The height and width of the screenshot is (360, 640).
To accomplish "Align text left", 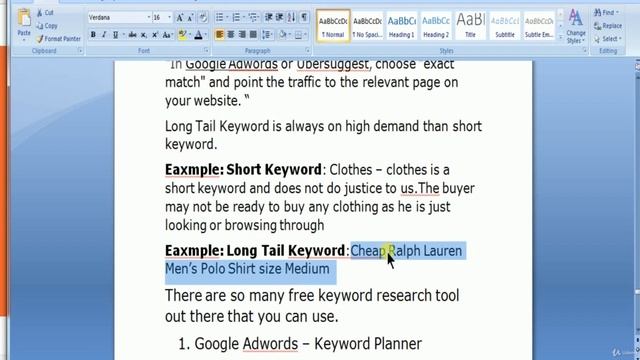I will point(220,35).
